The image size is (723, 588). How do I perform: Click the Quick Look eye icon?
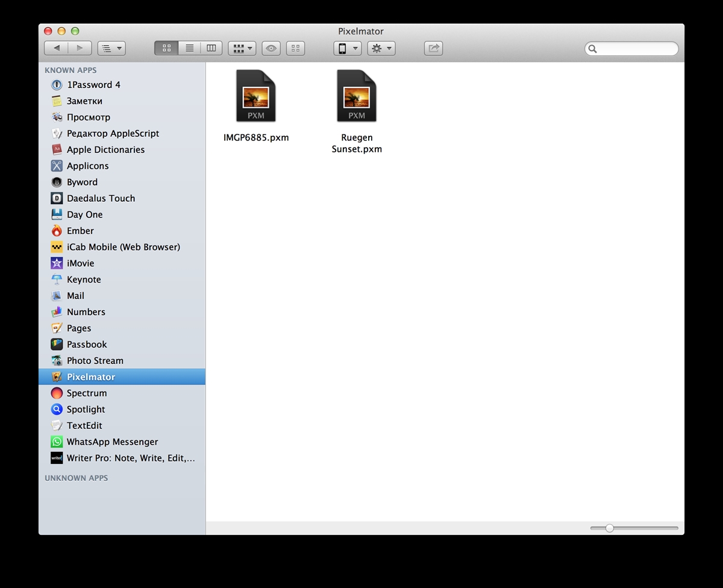271,48
